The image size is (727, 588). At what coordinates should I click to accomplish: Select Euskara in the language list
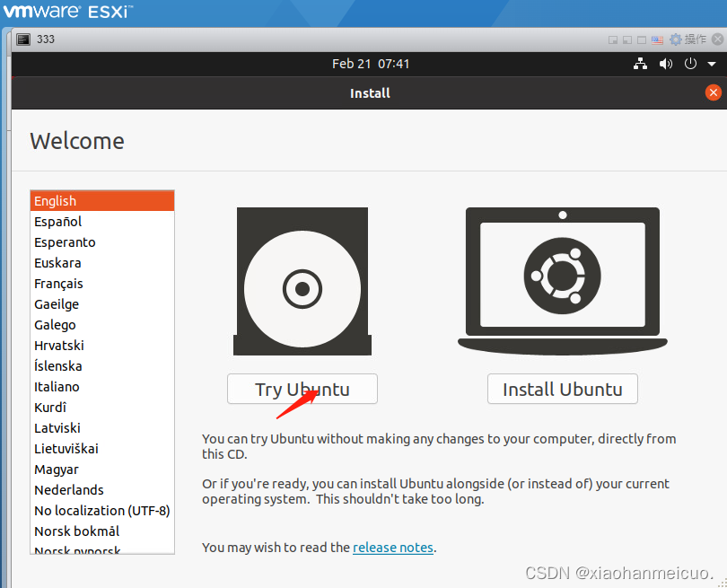(102, 263)
